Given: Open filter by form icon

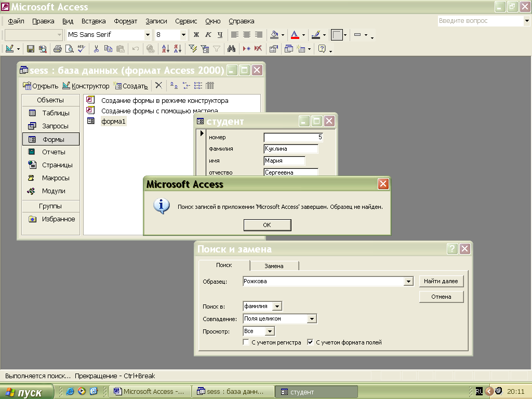Looking at the screenshot, I should pos(205,49).
